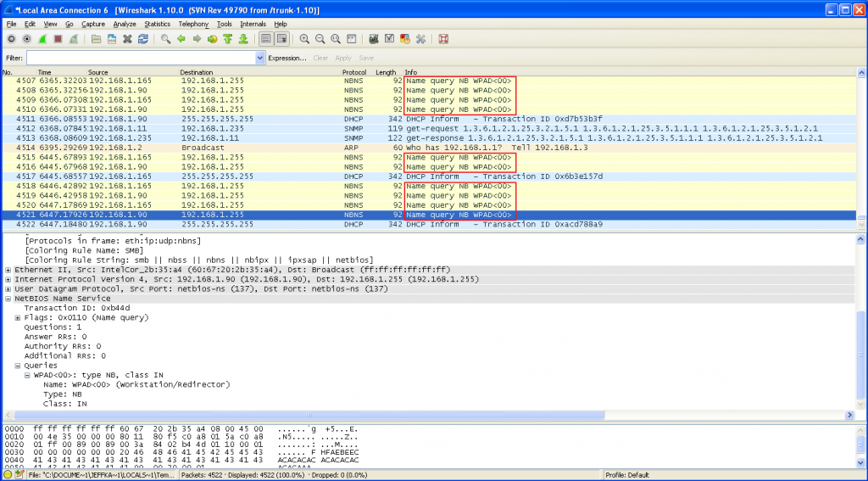Open the Statistics menu

point(157,24)
